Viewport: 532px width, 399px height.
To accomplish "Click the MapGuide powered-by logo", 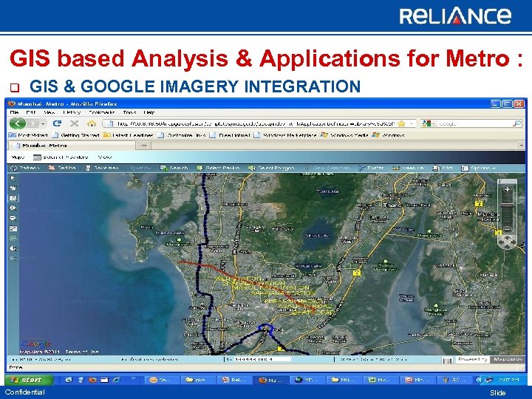I will point(507,359).
